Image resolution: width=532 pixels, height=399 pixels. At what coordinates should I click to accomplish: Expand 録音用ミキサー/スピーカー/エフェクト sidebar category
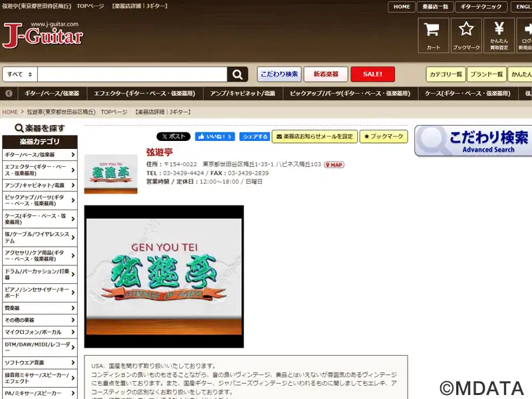click(40, 378)
